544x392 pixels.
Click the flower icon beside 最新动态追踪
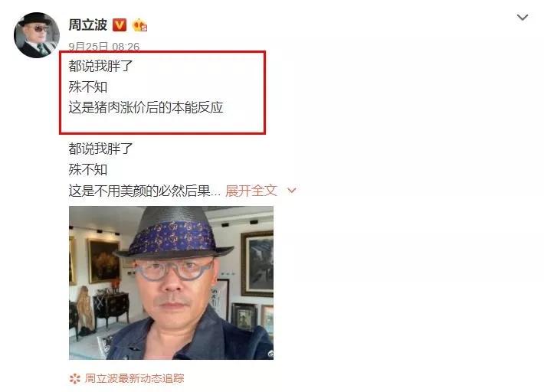(x=74, y=378)
